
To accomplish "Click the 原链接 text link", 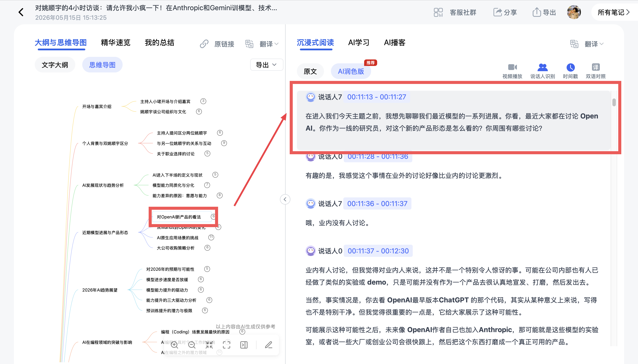I will point(224,44).
